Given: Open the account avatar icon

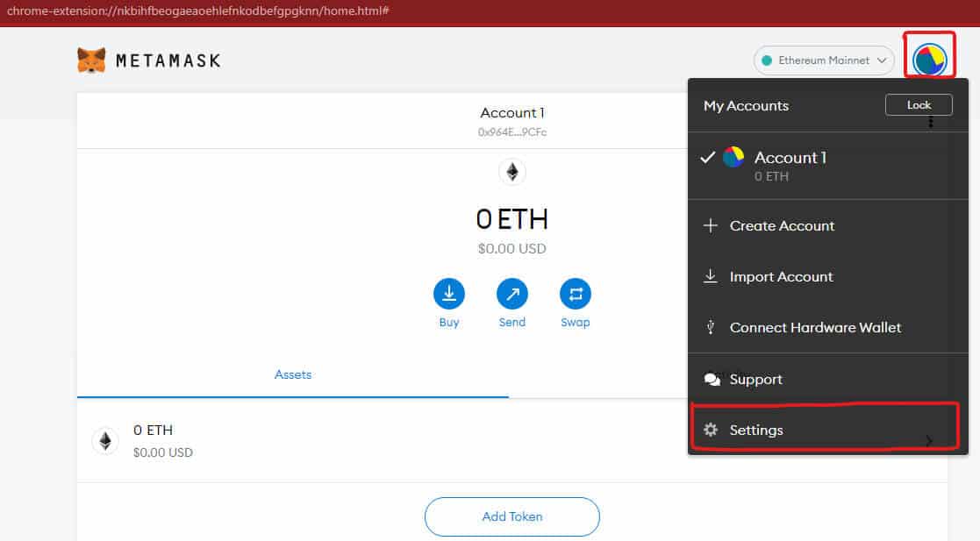Looking at the screenshot, I should tap(929, 56).
